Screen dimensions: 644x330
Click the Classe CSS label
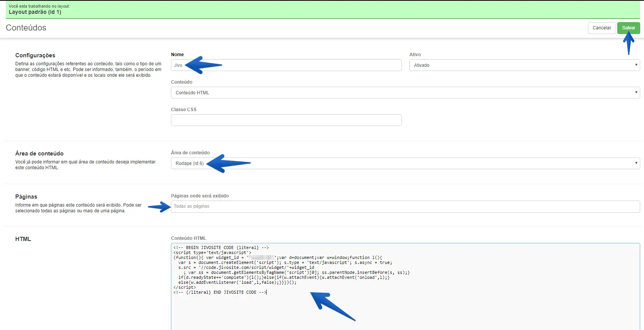(x=184, y=110)
